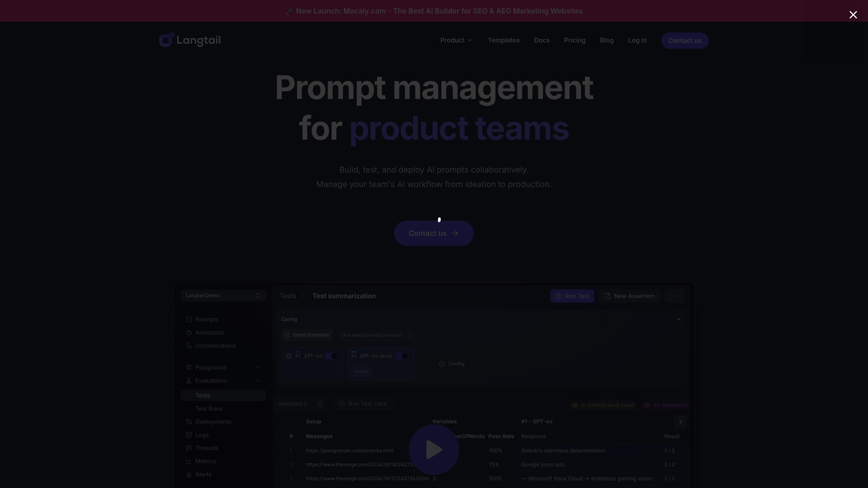The image size is (868, 488).
Task: Add a column with the plus icon
Action: click(680, 422)
